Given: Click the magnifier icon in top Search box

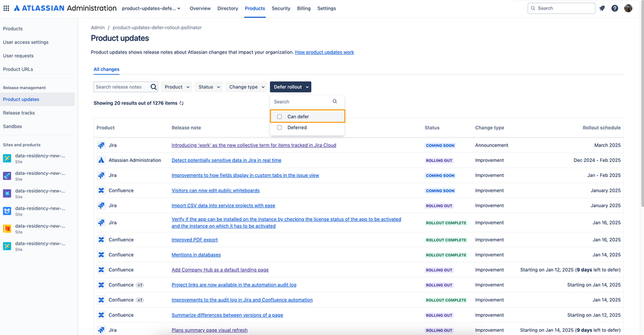Looking at the screenshot, I should [x=533, y=8].
